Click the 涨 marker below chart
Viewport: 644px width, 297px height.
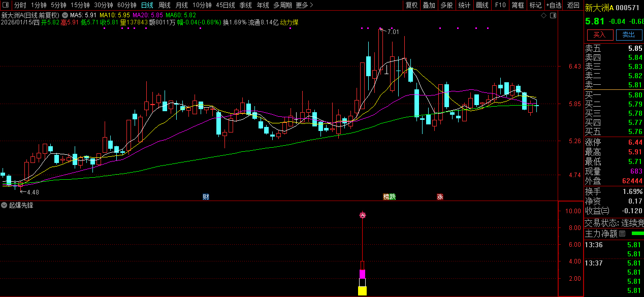click(x=440, y=196)
